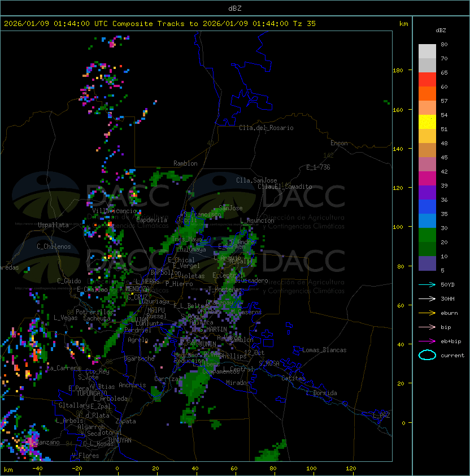This screenshot has width=470, height=476.
Task: Click the 'Catitas' map label
Action: click(293, 378)
